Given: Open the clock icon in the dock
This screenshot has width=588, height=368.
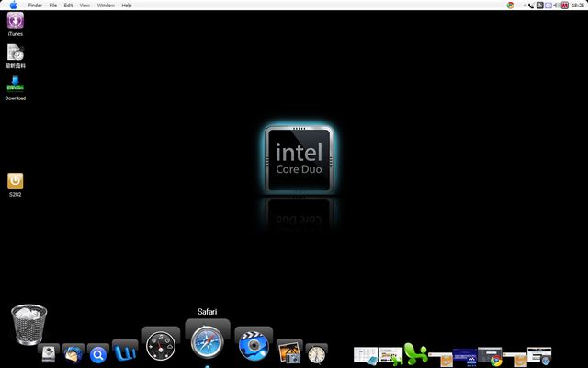Looking at the screenshot, I should [316, 354].
